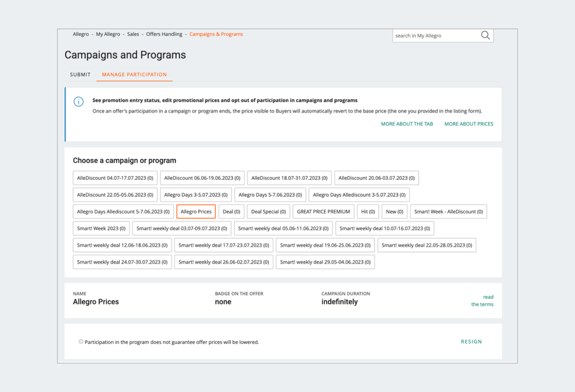
Task: Open Offers Handling breadcrumb
Action: click(x=164, y=34)
